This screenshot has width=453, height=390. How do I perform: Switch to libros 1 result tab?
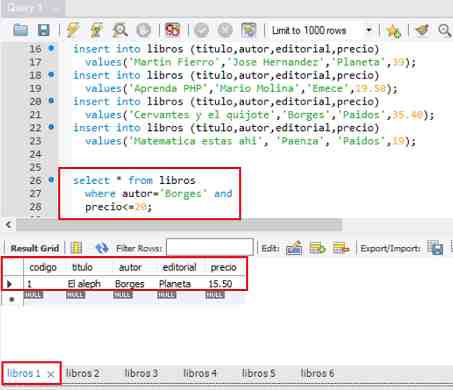23,373
